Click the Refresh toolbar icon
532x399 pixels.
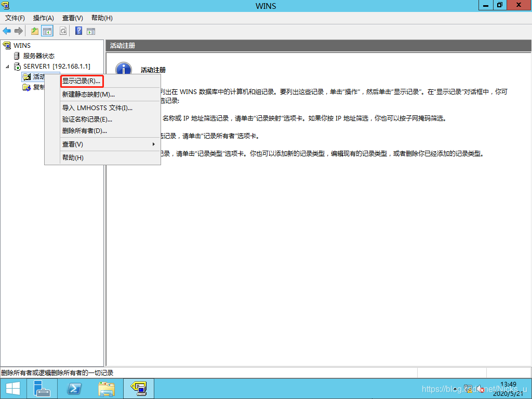(63, 31)
